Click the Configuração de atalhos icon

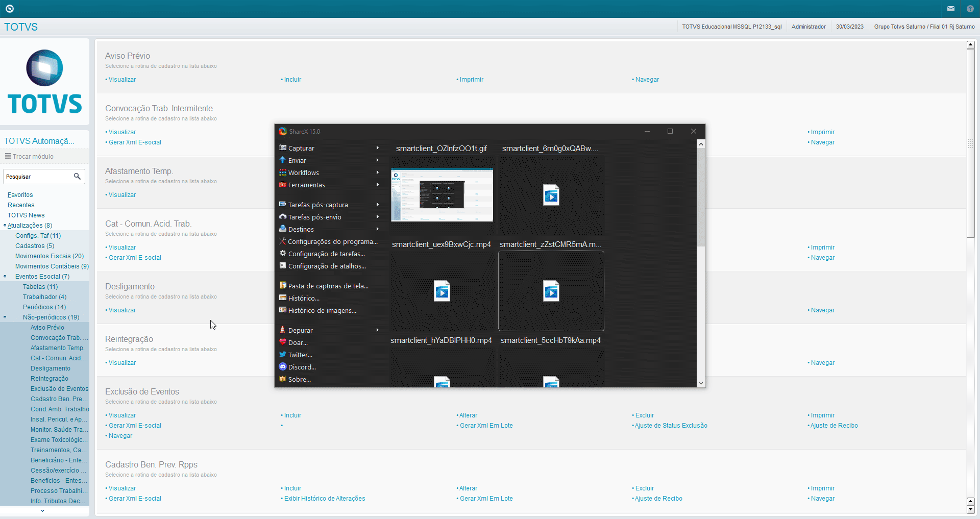coord(282,265)
